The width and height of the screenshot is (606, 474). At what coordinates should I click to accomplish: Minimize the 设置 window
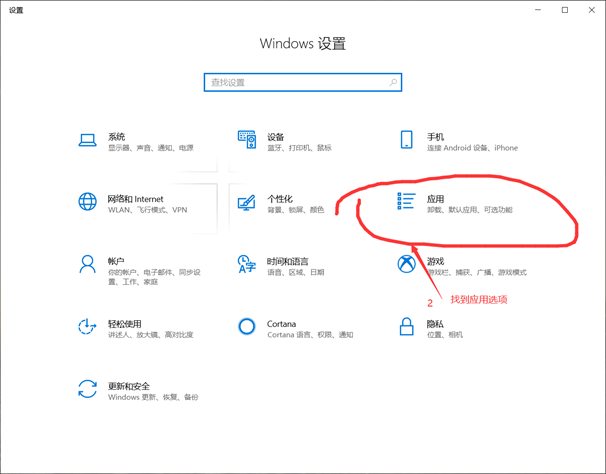[538, 10]
